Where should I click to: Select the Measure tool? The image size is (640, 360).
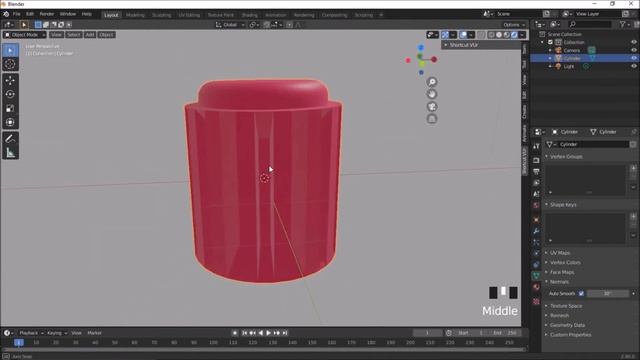click(10, 153)
